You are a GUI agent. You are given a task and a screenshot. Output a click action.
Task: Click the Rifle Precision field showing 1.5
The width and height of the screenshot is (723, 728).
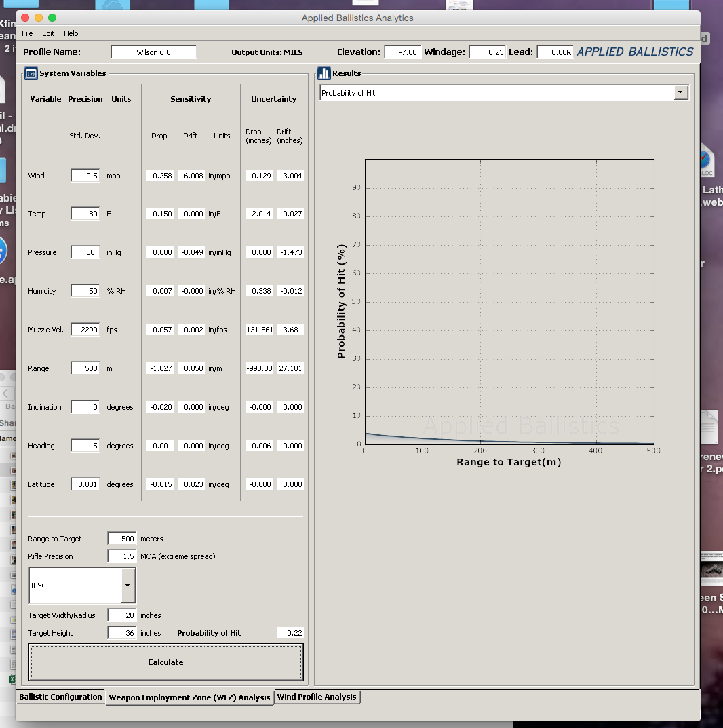tap(122, 556)
